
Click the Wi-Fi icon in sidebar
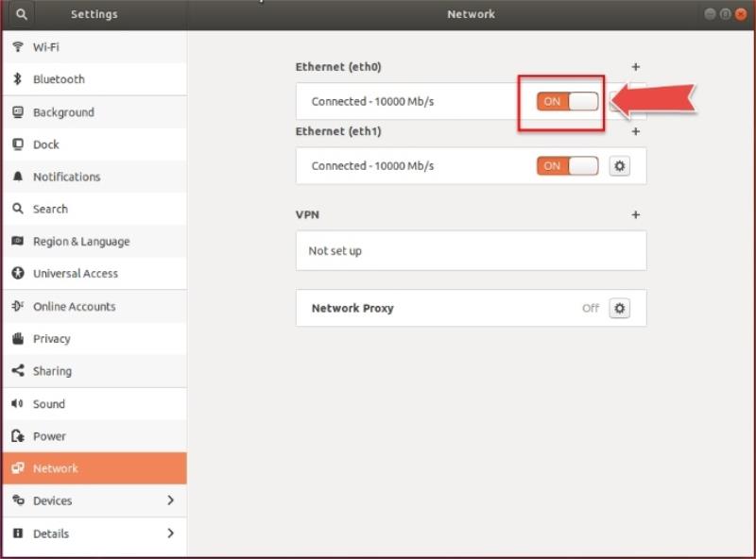coord(18,47)
